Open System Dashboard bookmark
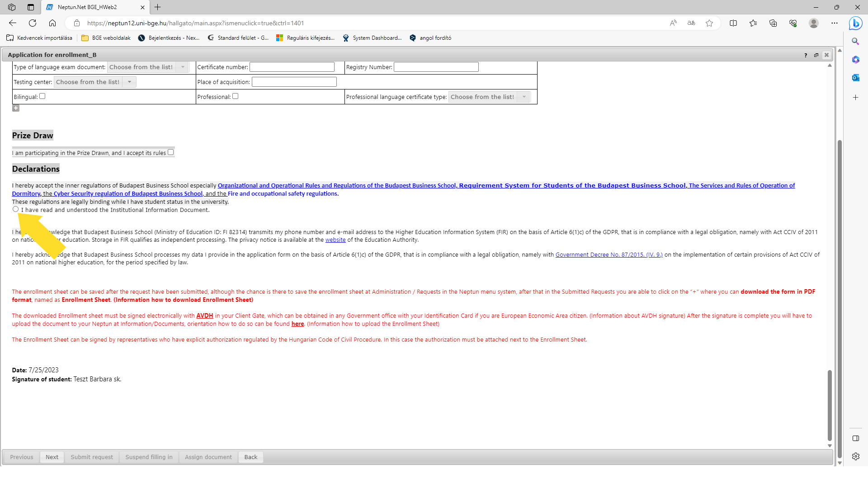The width and height of the screenshot is (868, 488). [x=372, y=38]
